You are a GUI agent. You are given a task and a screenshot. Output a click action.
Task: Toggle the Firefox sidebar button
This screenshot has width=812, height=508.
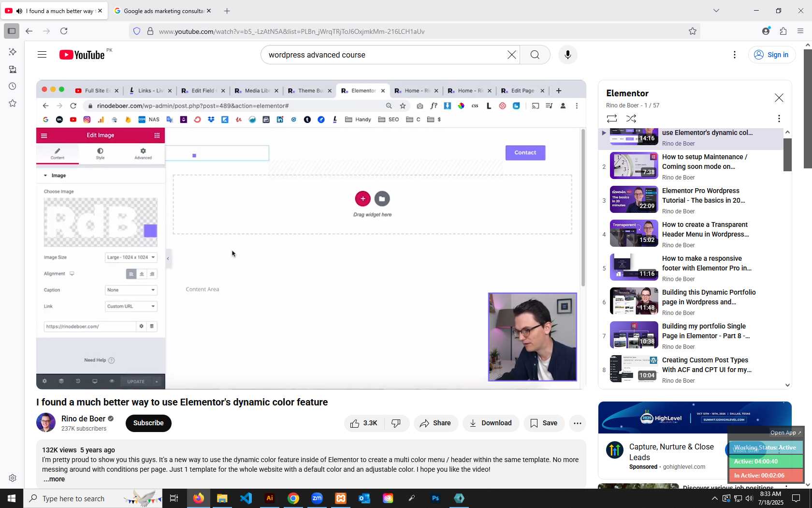(12, 31)
